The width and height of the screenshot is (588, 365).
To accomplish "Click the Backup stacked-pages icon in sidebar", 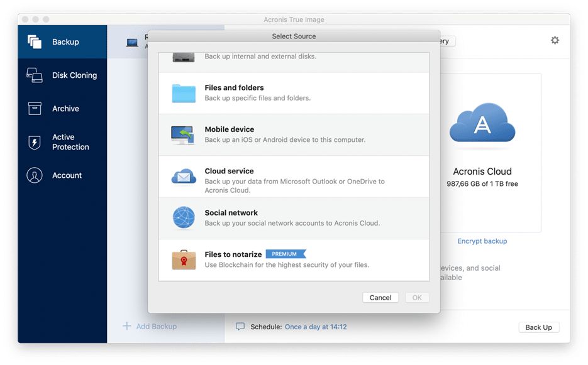I will point(35,41).
